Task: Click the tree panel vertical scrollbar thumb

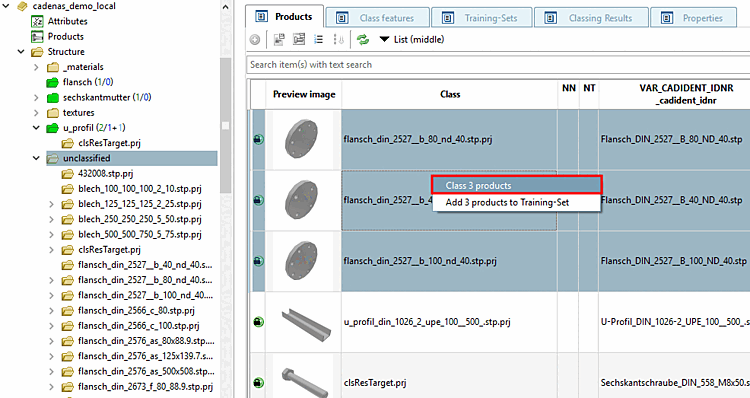Action: pyautogui.click(x=225, y=126)
